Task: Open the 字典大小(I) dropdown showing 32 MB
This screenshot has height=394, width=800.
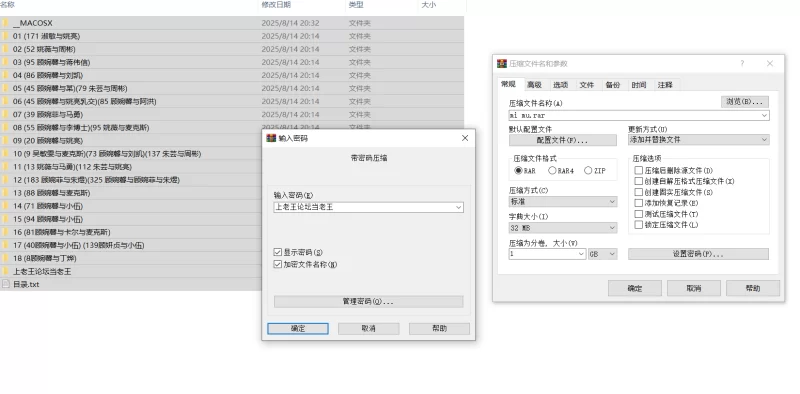Action: point(563,228)
